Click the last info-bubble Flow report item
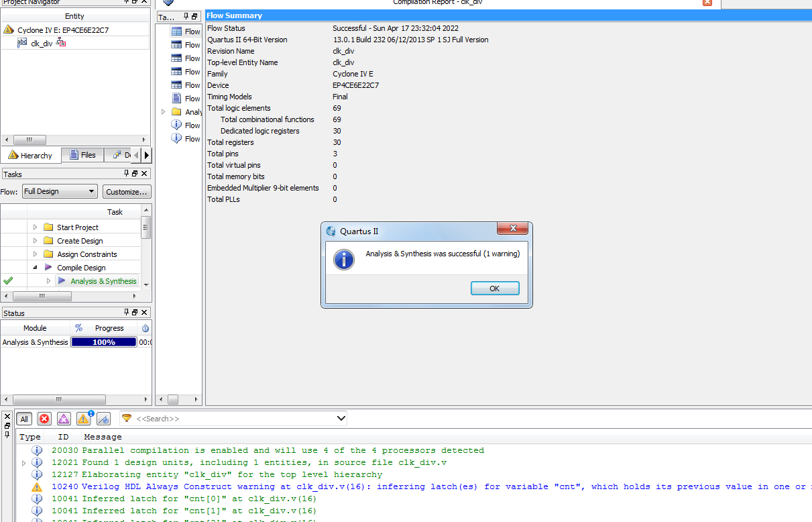The height and width of the screenshot is (522, 812). (176, 139)
